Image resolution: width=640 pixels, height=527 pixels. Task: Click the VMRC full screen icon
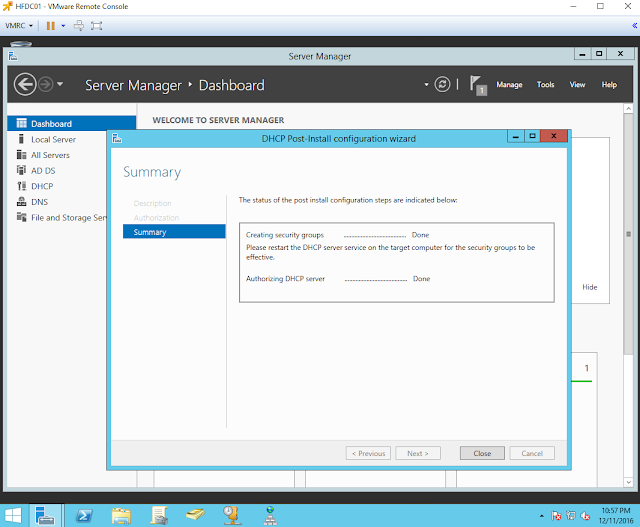coord(96,26)
